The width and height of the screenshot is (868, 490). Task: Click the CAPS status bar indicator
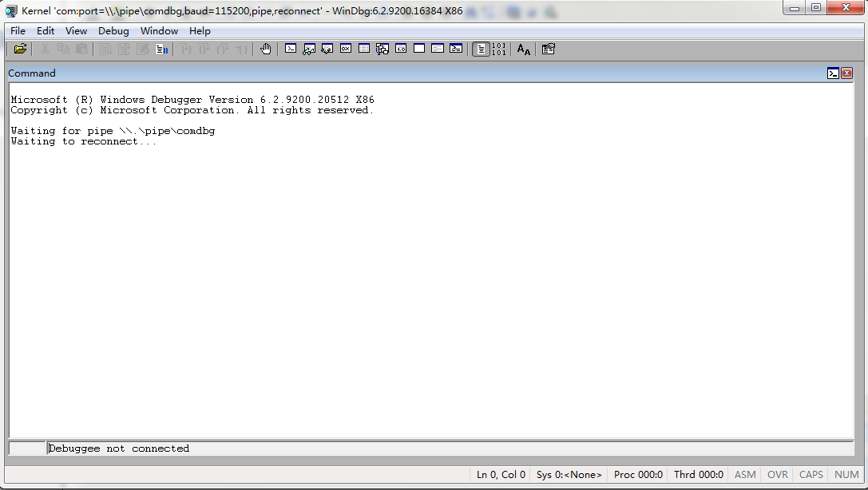(811, 475)
